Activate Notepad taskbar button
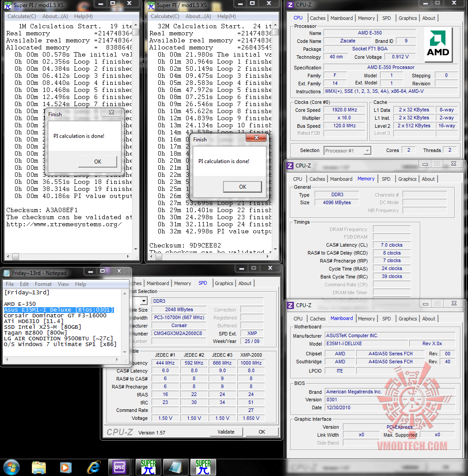468x476 pixels. coord(175,467)
